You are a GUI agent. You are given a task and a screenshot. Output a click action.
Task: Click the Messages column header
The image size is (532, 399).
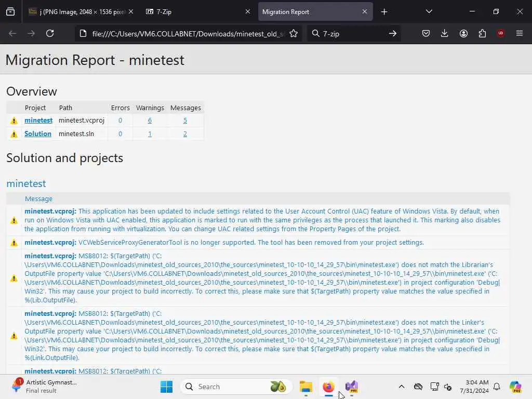pos(185,108)
